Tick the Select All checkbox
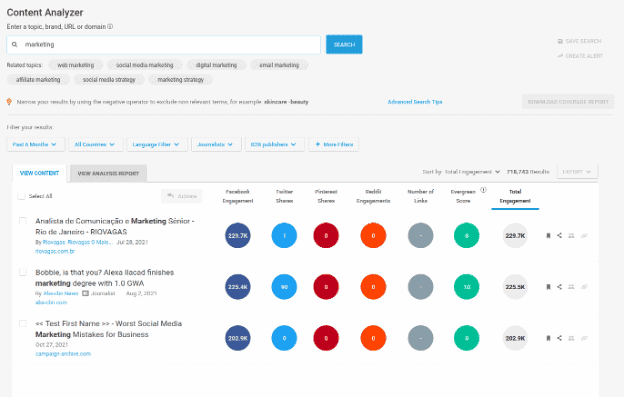 pyautogui.click(x=21, y=196)
